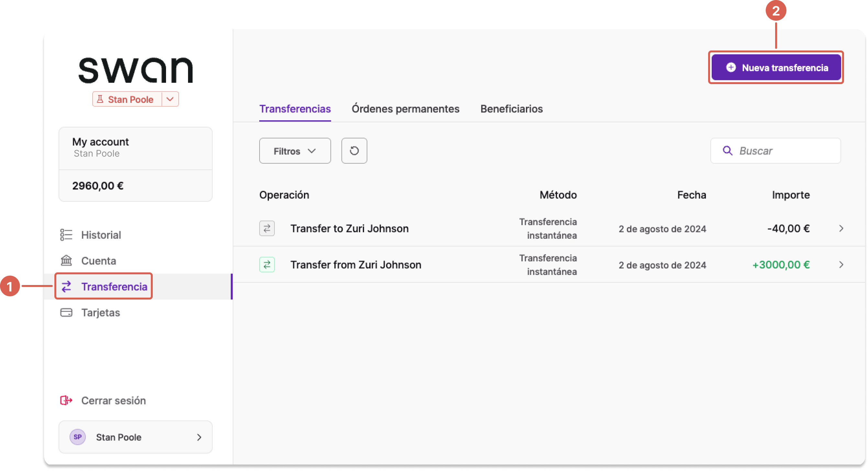Image resolution: width=868 pixels, height=471 pixels.
Task: Click the +3000,00 € amount
Action: 781,265
